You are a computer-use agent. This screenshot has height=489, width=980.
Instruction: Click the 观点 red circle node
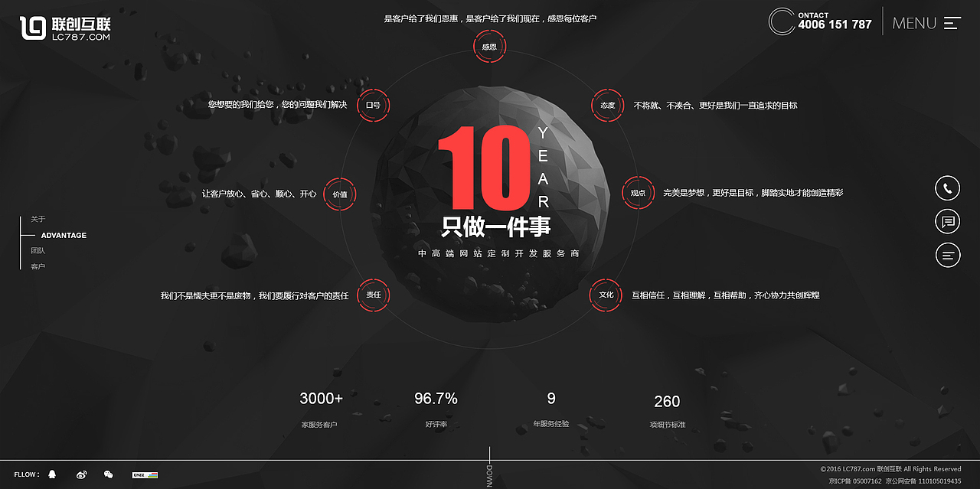(x=638, y=193)
